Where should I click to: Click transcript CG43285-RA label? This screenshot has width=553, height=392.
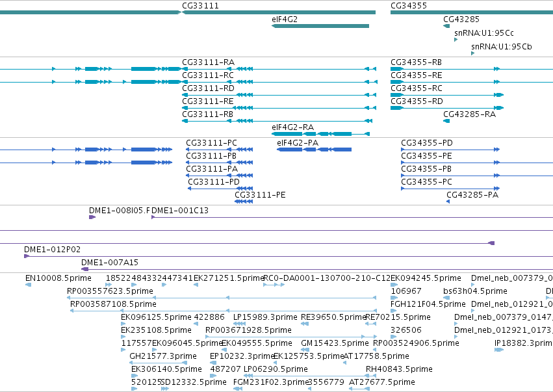point(469,114)
